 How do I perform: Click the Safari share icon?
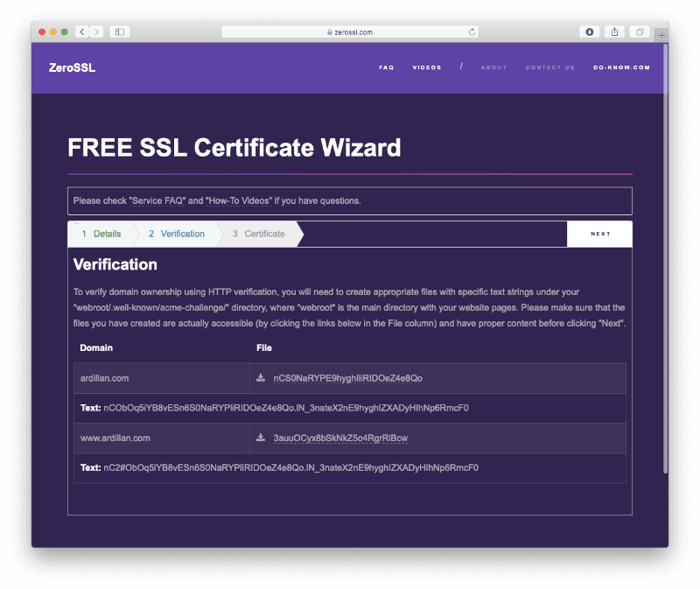tap(615, 32)
